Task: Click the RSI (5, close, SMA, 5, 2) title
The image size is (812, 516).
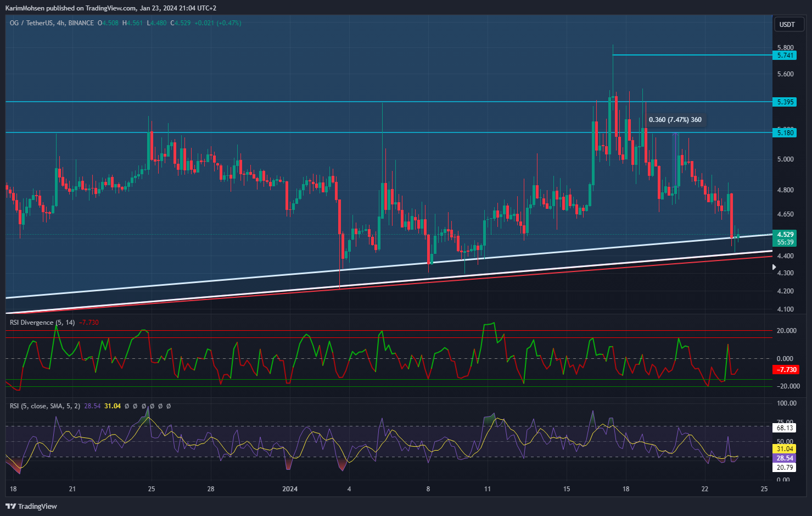Action: click(x=45, y=406)
